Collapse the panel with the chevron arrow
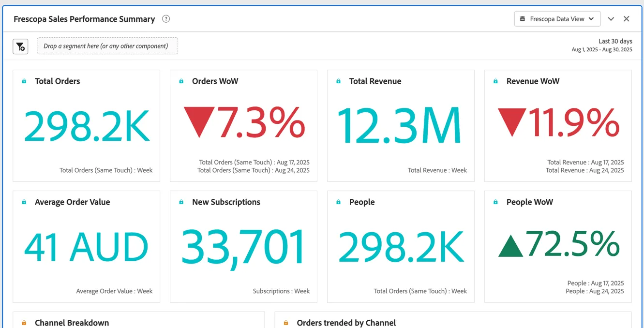The height and width of the screenshot is (328, 644). (x=611, y=19)
